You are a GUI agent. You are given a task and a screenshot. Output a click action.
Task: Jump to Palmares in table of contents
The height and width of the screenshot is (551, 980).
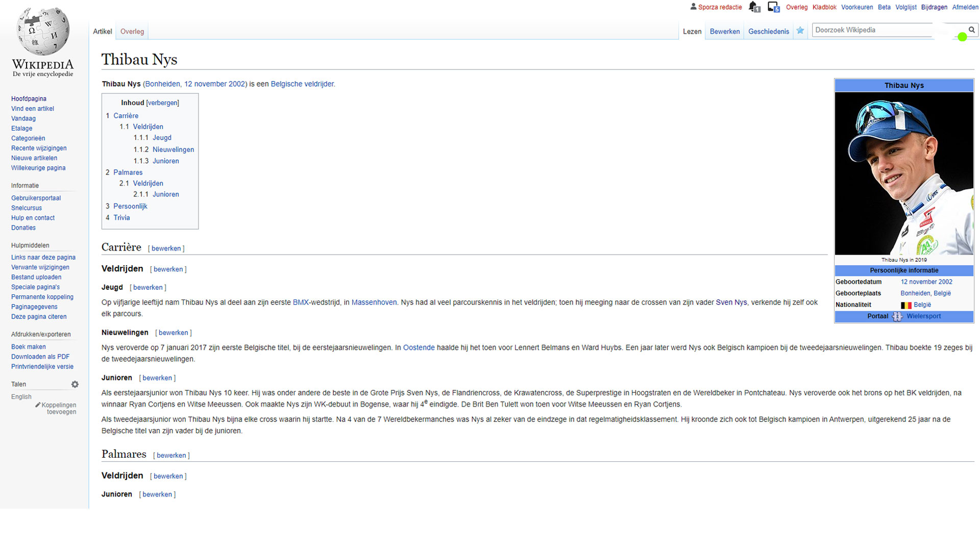pos(128,172)
